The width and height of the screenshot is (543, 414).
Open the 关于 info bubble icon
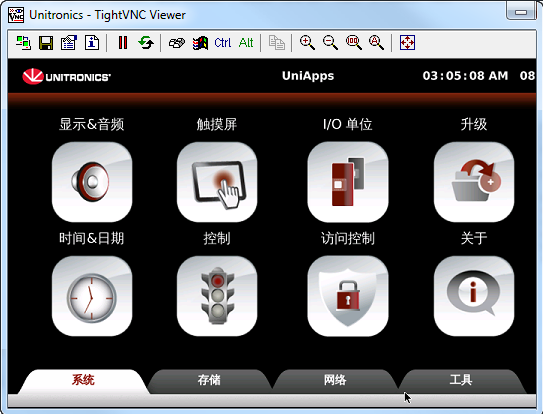coord(474,296)
